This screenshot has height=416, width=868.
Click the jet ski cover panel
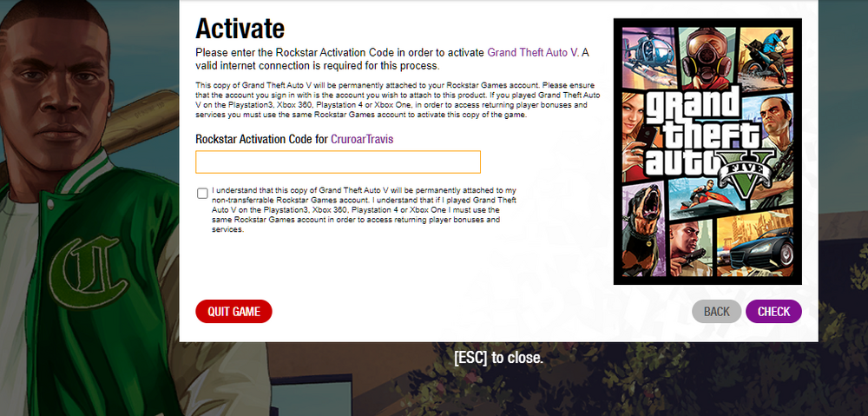tap(707, 198)
